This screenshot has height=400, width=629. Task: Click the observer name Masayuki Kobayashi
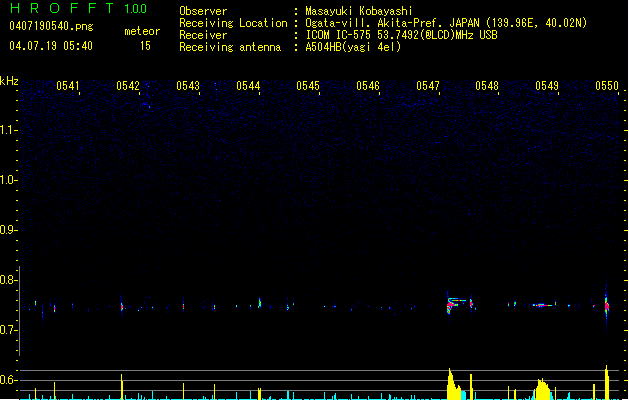click(359, 11)
